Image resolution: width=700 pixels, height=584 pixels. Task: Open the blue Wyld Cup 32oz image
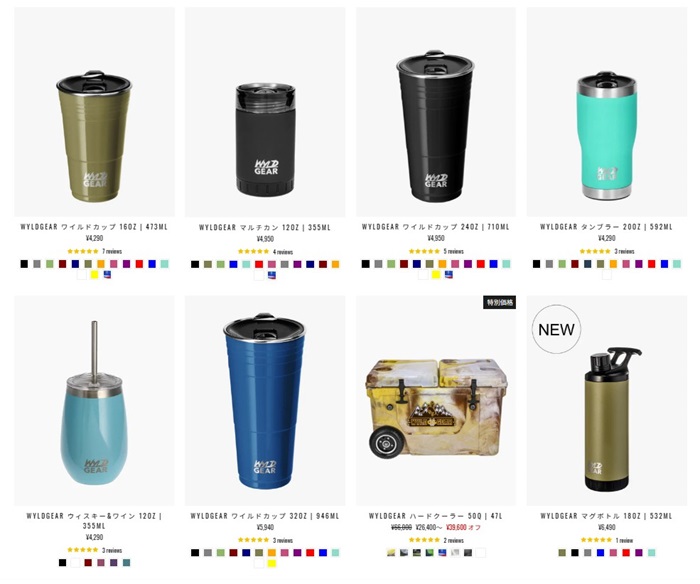pos(265,400)
